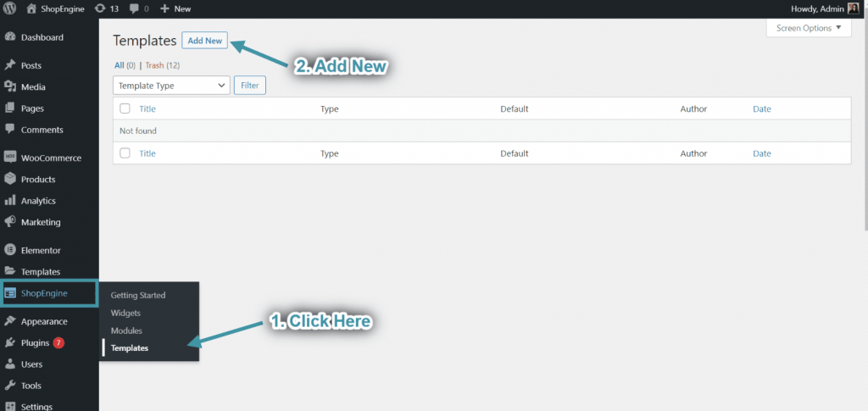Viewport: 868px width, 411px height.
Task: Click the Appearance paintbrush icon
Action: click(x=10, y=321)
